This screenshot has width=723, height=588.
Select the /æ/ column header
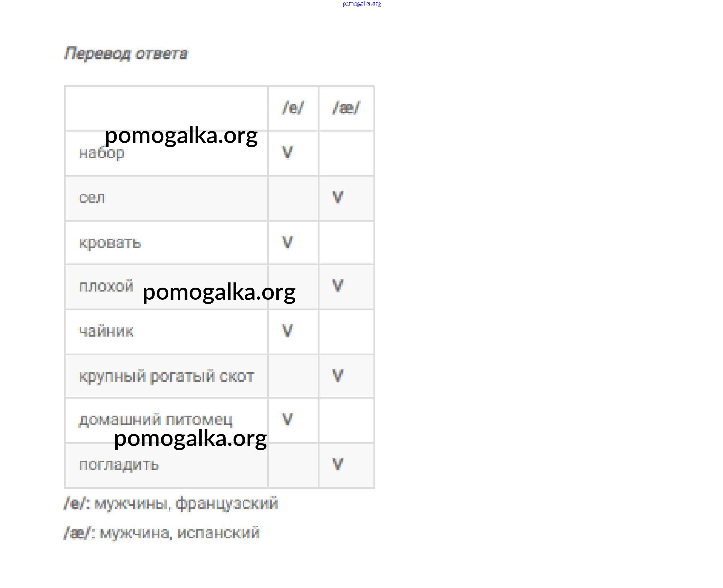click(x=346, y=108)
